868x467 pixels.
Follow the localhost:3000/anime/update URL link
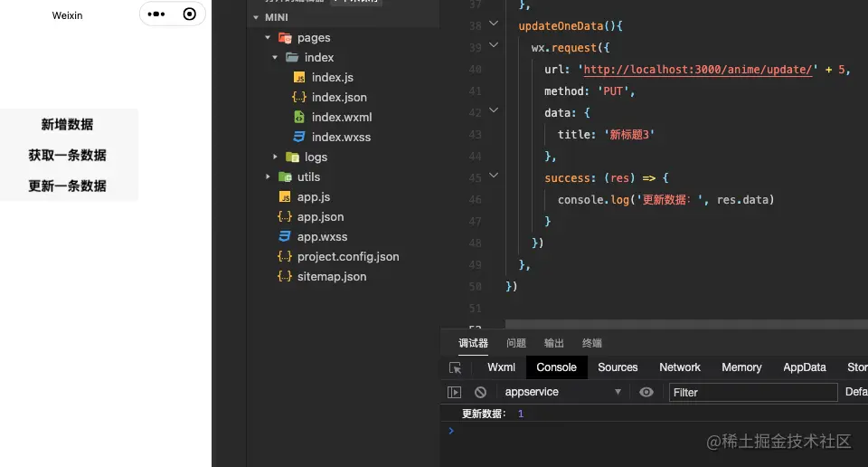click(697, 70)
